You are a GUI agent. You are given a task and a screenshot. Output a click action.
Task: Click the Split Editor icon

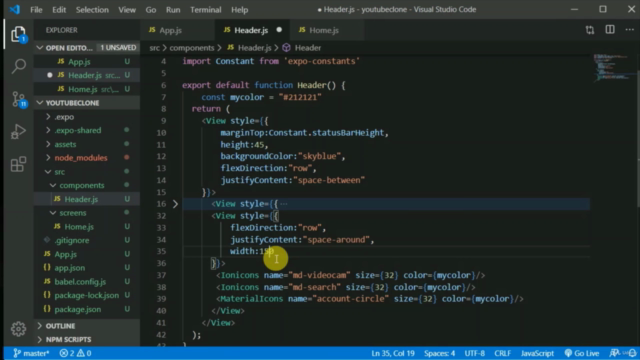pyautogui.click(x=610, y=30)
